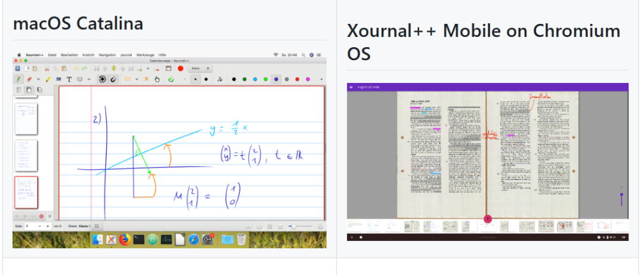This screenshot has width=644, height=275.
Task: Click the copy icon in toolbar
Action: coord(56,68)
